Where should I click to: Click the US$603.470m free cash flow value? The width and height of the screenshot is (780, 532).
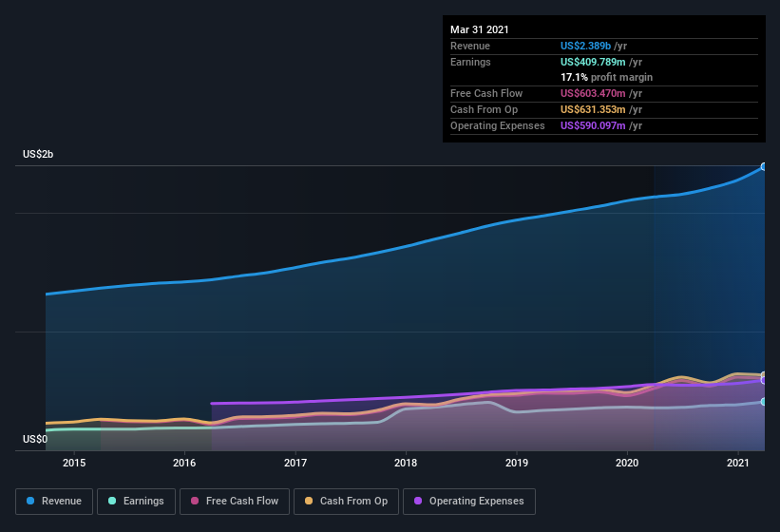593,93
